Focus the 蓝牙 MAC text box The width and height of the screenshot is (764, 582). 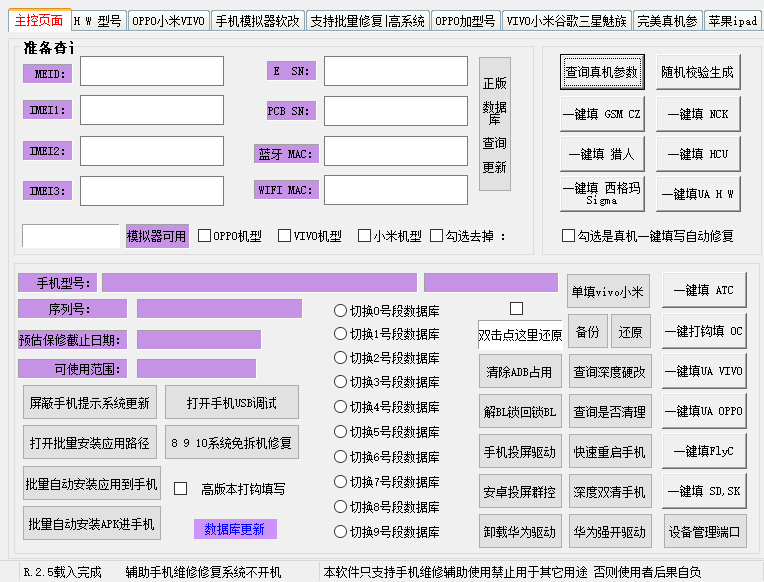pos(396,151)
